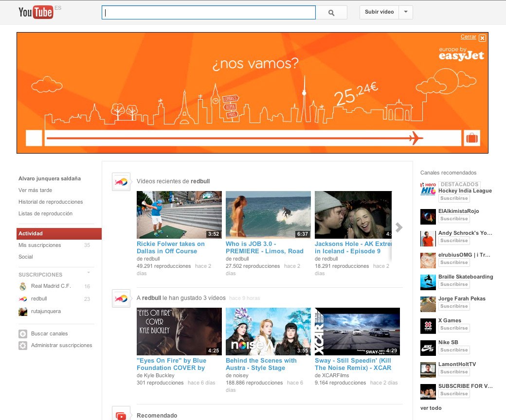Viewport: 506px width, 420px height.
Task: Open Eyes On Fire cover thumbnail
Action: click(x=179, y=332)
